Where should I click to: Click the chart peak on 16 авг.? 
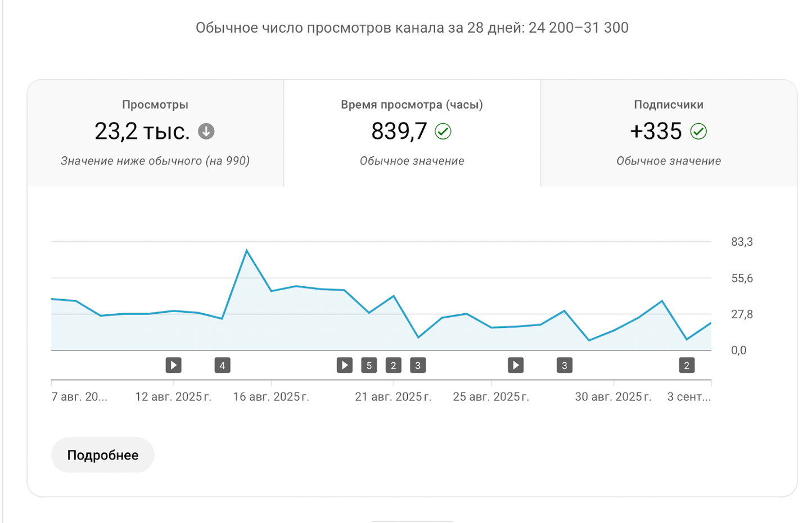(247, 250)
